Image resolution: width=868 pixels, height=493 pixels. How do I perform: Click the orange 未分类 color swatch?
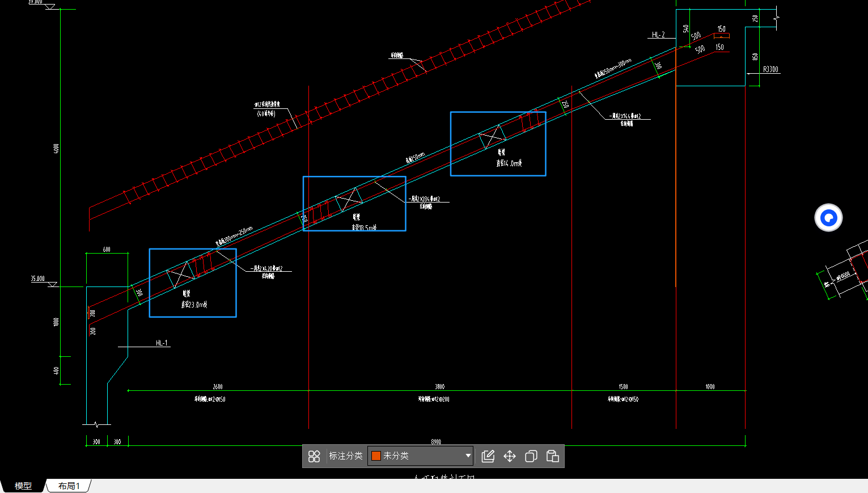coord(376,456)
